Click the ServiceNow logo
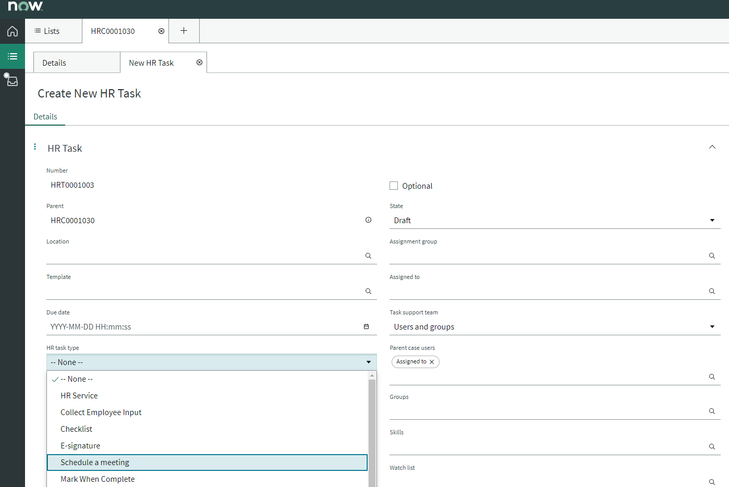 (x=25, y=7)
